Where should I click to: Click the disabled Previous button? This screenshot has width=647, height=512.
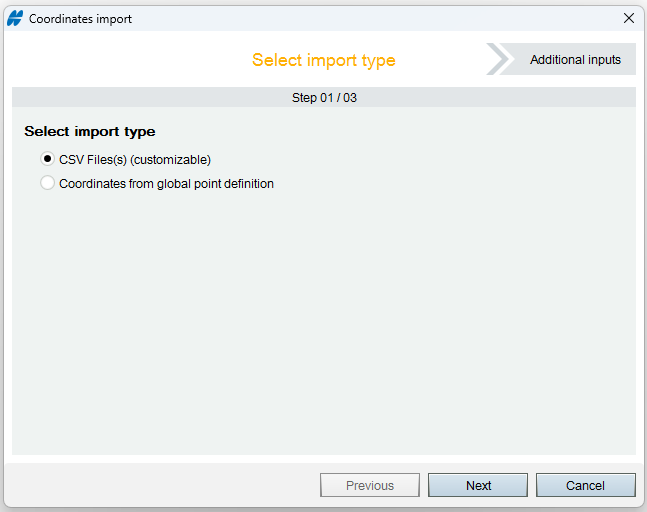coord(370,485)
